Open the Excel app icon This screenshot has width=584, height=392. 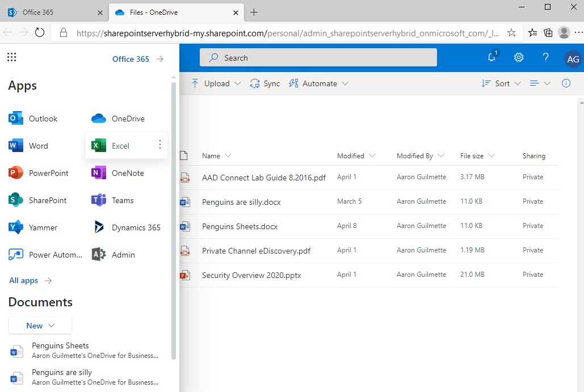99,146
